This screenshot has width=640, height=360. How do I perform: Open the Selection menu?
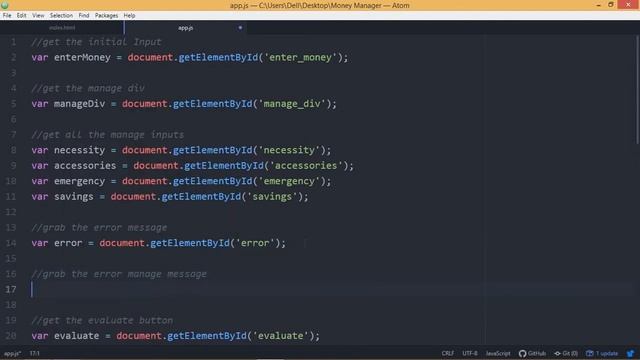tap(61, 16)
